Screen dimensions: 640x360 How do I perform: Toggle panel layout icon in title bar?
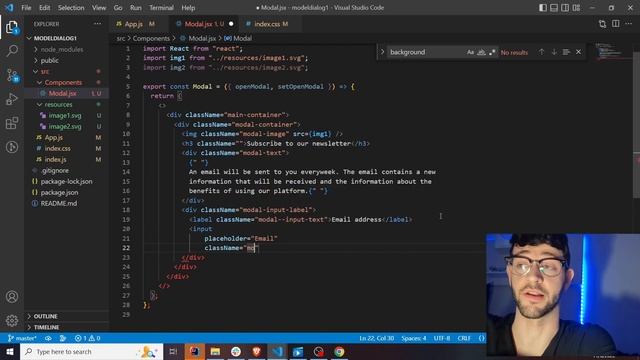(554, 8)
